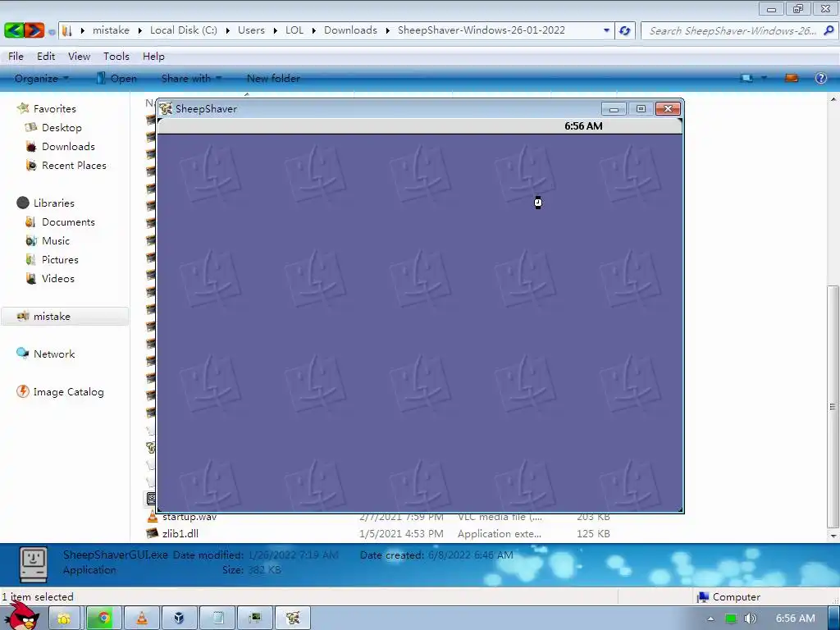
Task: Click the volume speaker tray icon
Action: [x=751, y=619]
